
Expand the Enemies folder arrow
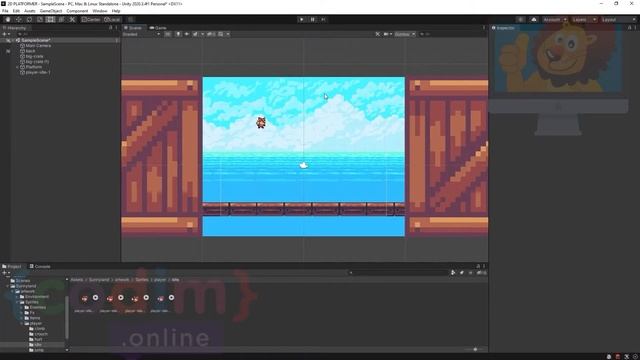(22, 307)
